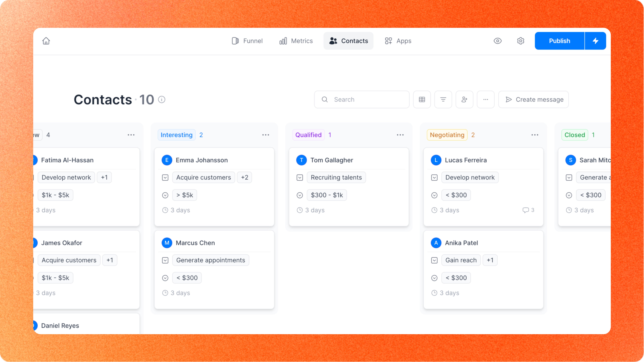Expand Fatima Al-Hassan's +1 more goals
Screen dimensions: 644x362
pyautogui.click(x=104, y=177)
